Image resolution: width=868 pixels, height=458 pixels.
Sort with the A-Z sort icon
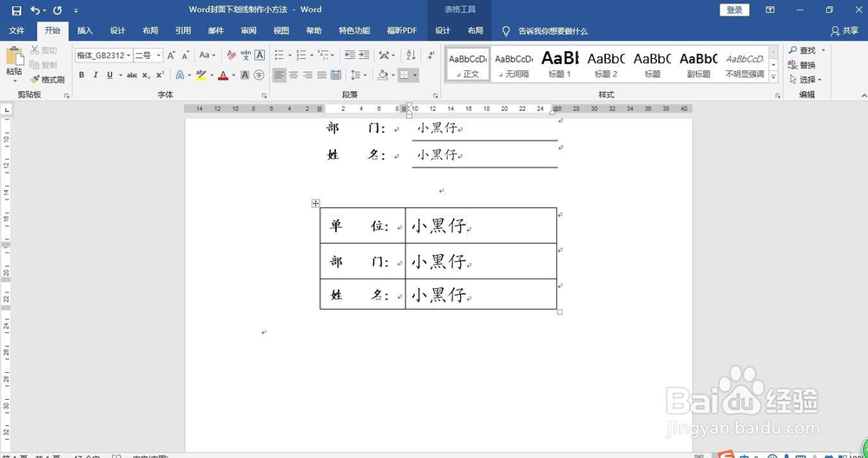pyautogui.click(x=411, y=56)
